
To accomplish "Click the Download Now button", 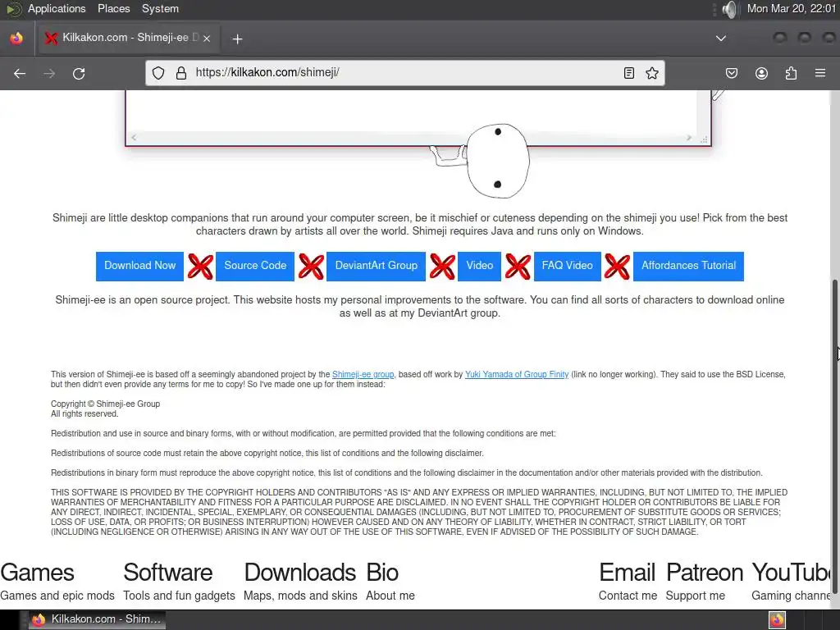I will 139,266.
